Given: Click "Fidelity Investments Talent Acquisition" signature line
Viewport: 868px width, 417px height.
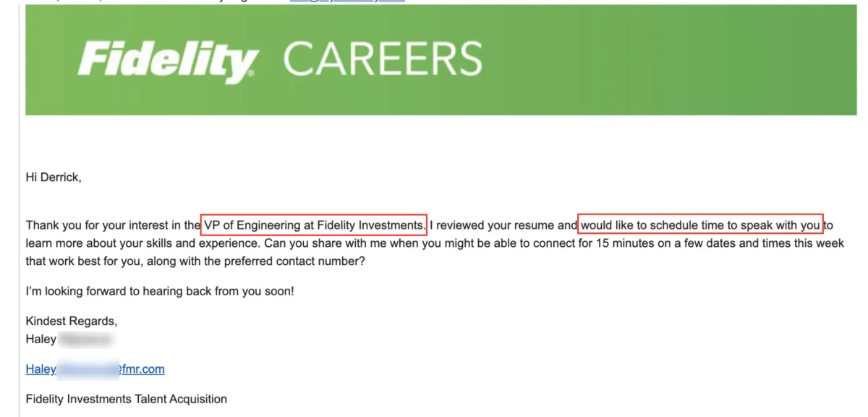Looking at the screenshot, I should pos(126,399).
